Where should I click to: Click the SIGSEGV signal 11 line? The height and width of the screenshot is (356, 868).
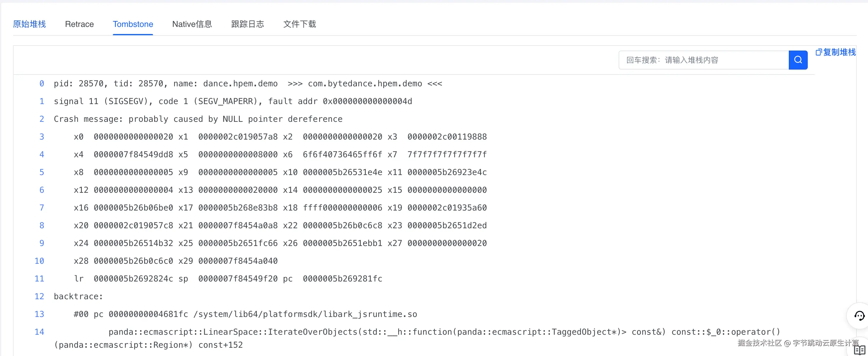point(233,101)
